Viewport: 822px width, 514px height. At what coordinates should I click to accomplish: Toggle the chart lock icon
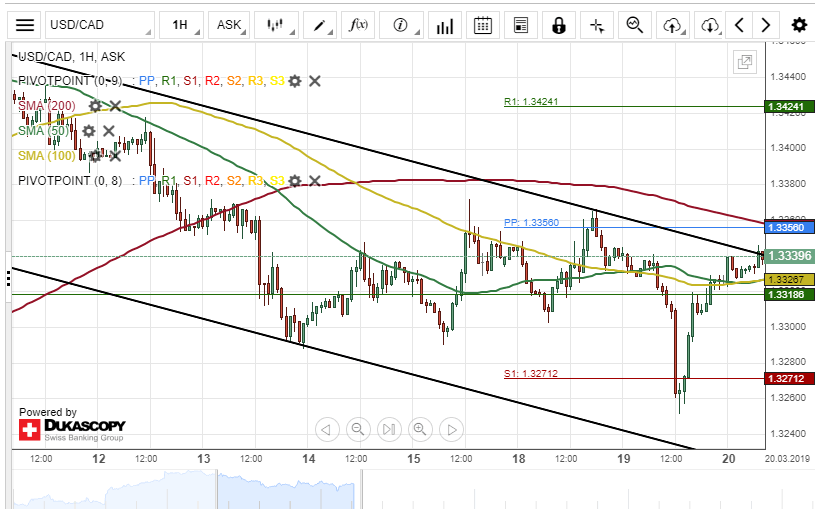point(559,25)
